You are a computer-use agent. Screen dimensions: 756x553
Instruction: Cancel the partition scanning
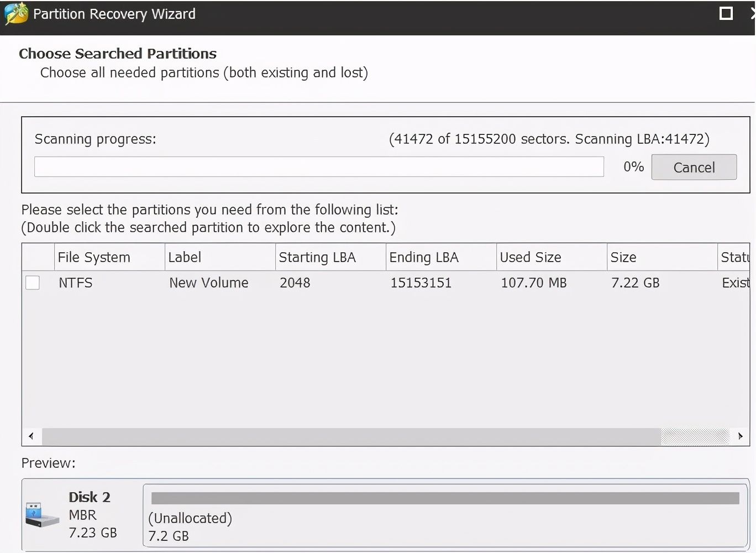[694, 167]
